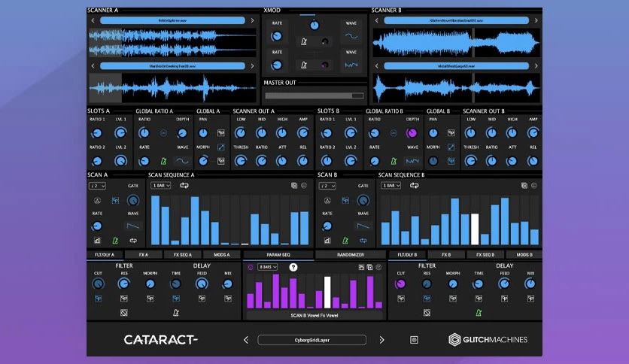Click the Glitchmachines logo
The image size is (629, 364).
[x=488, y=339]
